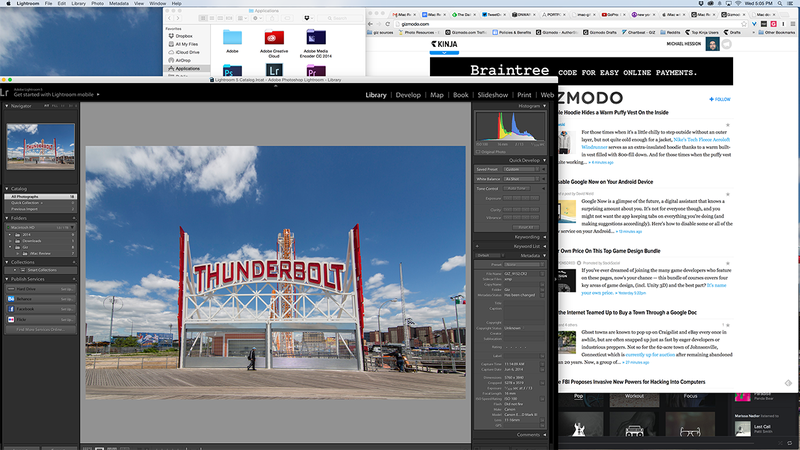The height and width of the screenshot is (450, 800).
Task: Click Find More Services Online
Action: tap(40, 330)
